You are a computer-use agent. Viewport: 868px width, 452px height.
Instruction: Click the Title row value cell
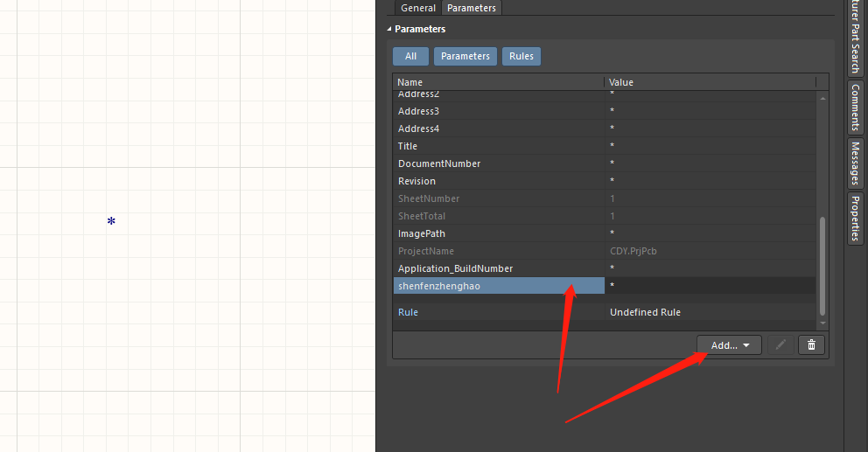point(710,146)
